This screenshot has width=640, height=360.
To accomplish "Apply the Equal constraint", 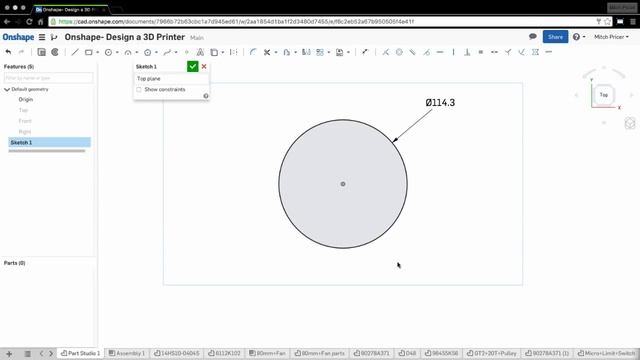I will coord(481,52).
